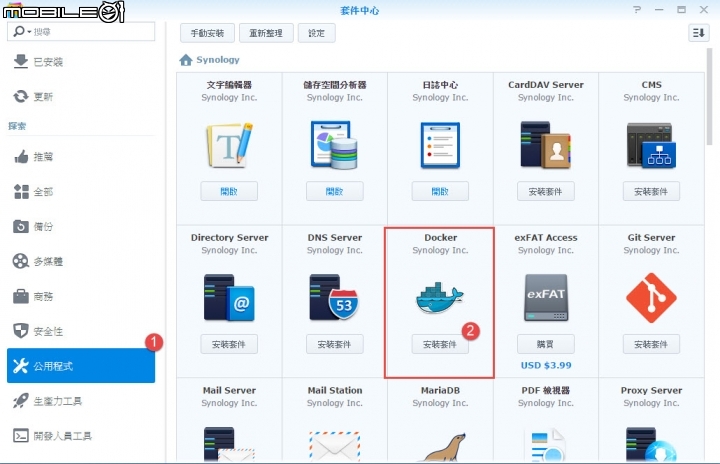Click the Synology home icon
Viewport: 720px width, 464px height.
186,60
